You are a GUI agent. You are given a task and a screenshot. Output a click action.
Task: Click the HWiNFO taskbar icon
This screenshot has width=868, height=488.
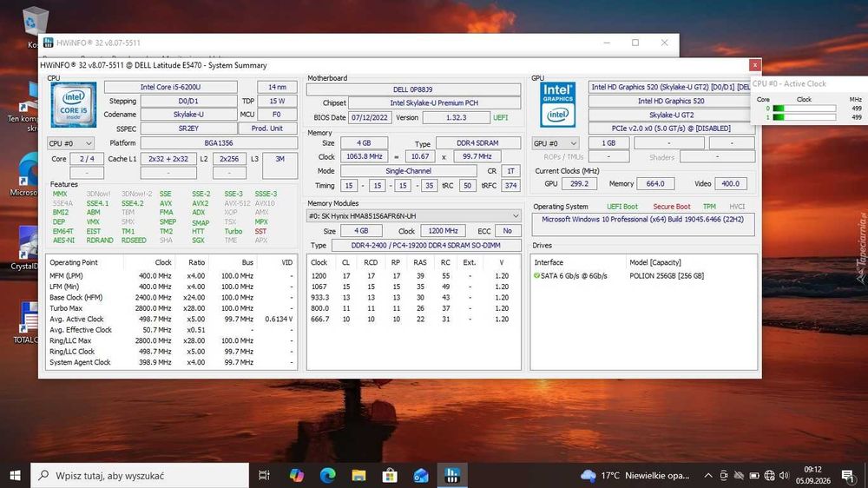pos(452,475)
